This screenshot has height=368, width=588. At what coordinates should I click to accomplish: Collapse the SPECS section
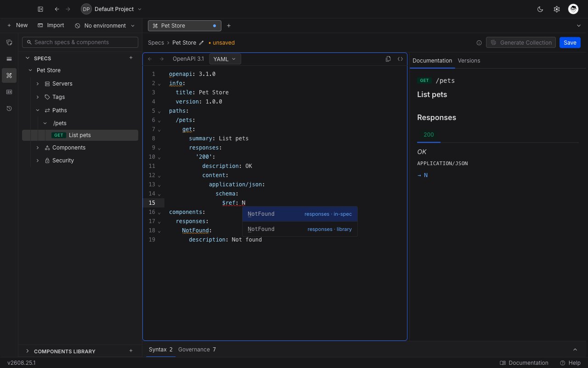(x=28, y=58)
